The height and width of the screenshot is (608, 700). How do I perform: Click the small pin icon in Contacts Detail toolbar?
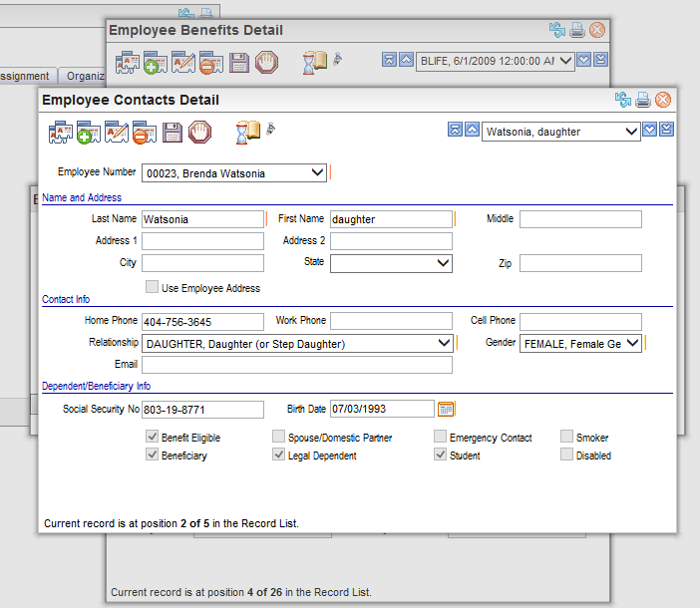tap(270, 129)
